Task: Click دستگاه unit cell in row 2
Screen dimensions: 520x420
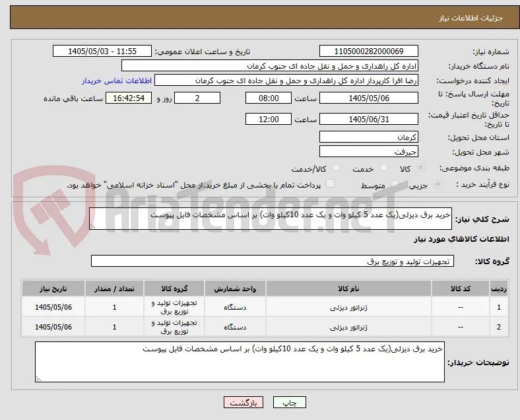Action: click(x=235, y=327)
